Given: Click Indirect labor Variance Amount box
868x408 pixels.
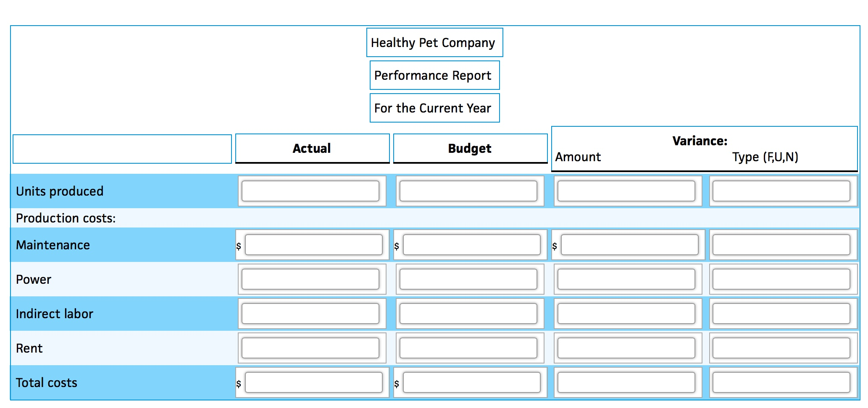Looking at the screenshot, I should tap(626, 314).
